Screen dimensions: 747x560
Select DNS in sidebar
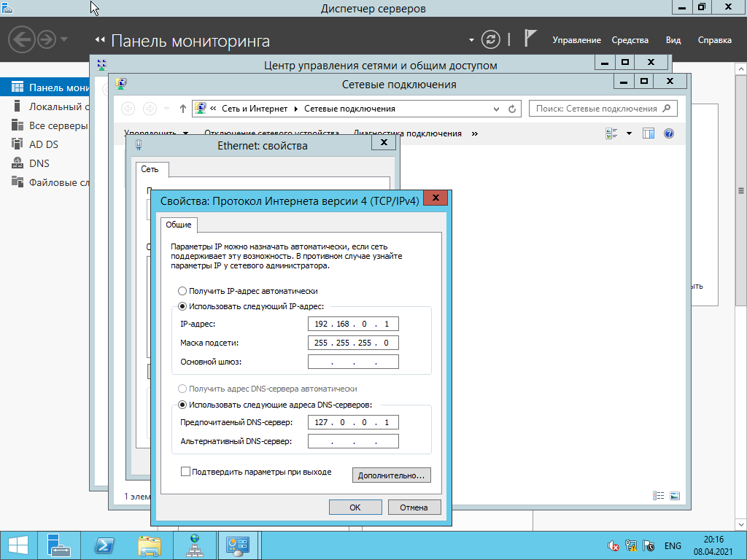[44, 163]
